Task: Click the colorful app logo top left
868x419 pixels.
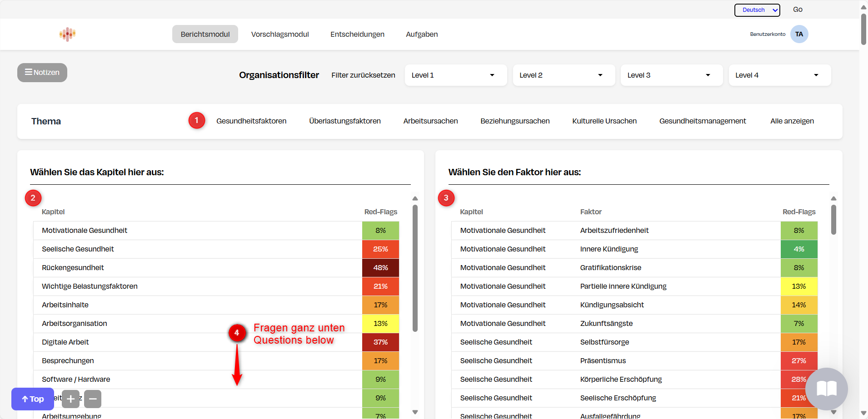Action: [67, 34]
